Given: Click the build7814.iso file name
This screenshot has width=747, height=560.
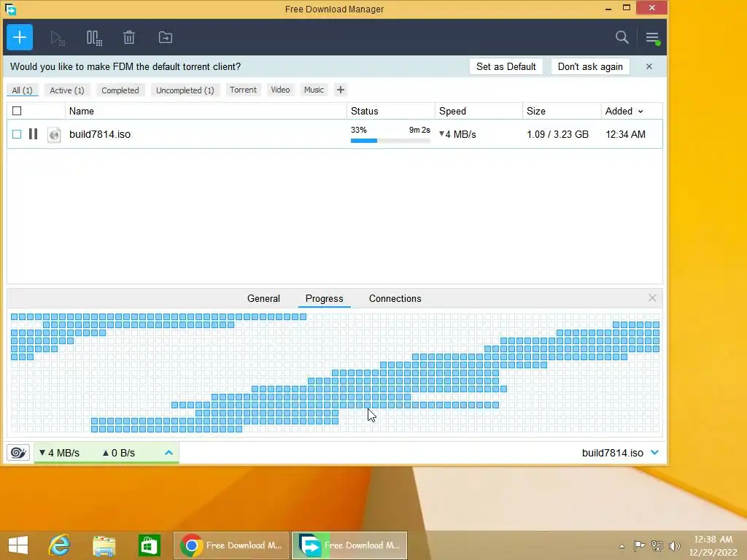Looking at the screenshot, I should point(99,134).
